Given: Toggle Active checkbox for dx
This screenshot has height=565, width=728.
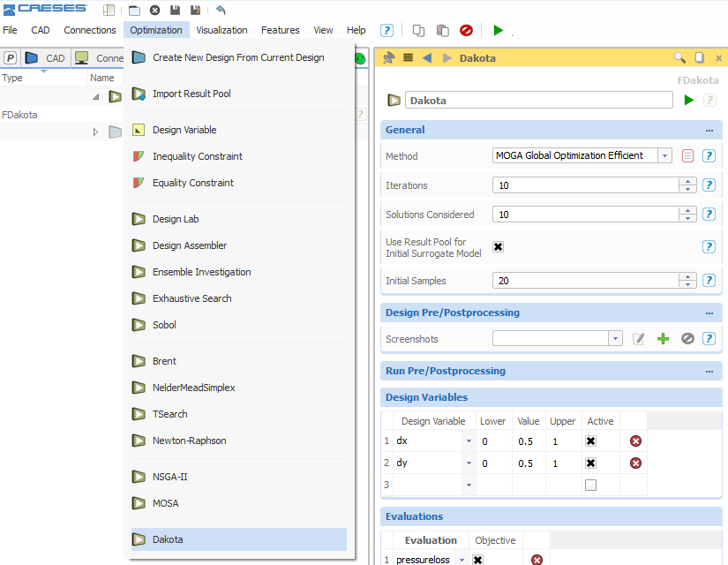Looking at the screenshot, I should point(590,441).
